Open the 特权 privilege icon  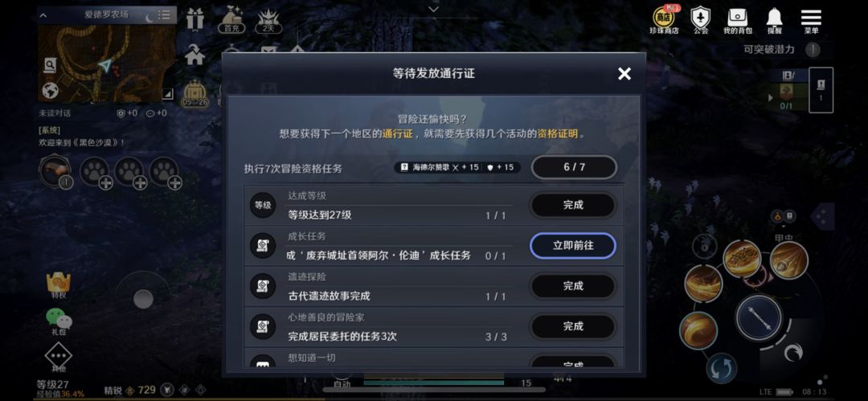[x=58, y=286]
